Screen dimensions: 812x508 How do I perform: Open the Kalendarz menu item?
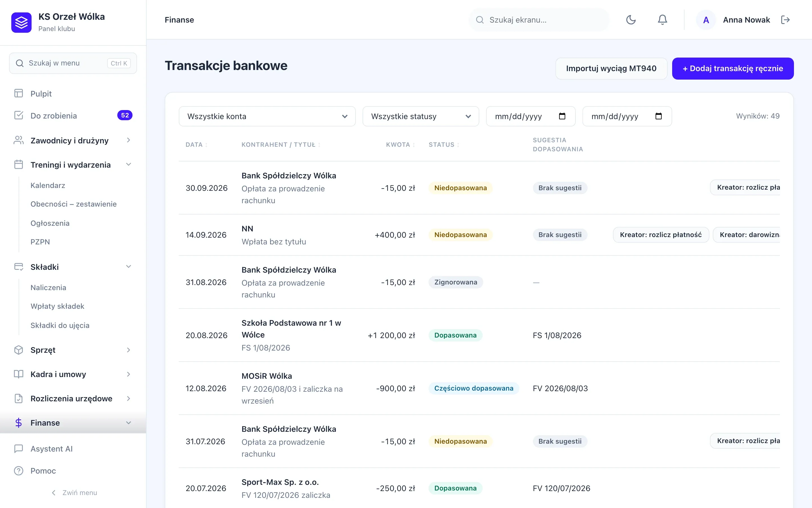pos(48,185)
